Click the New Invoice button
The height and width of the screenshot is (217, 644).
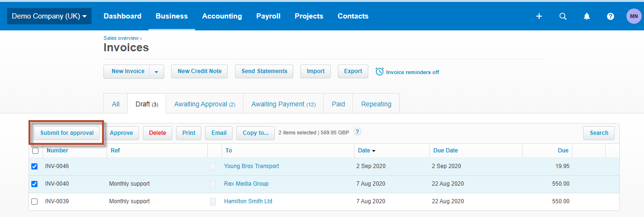click(x=128, y=72)
